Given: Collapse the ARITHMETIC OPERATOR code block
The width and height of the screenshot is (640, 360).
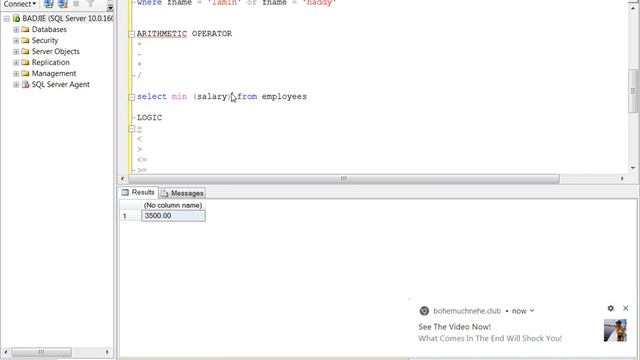Looking at the screenshot, I should [x=131, y=34].
